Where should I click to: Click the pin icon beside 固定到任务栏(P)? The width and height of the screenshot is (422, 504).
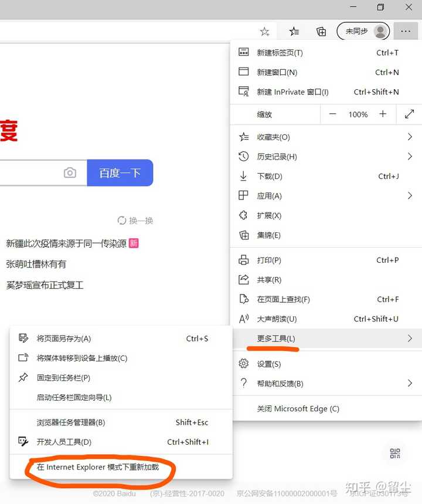tap(23, 377)
